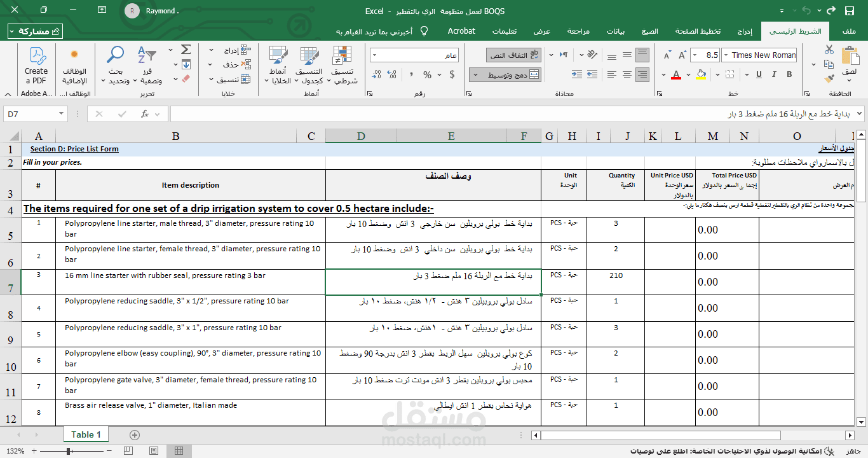Open Find and Select magnifier
Viewport: 868px width, 458px height.
(x=116, y=66)
